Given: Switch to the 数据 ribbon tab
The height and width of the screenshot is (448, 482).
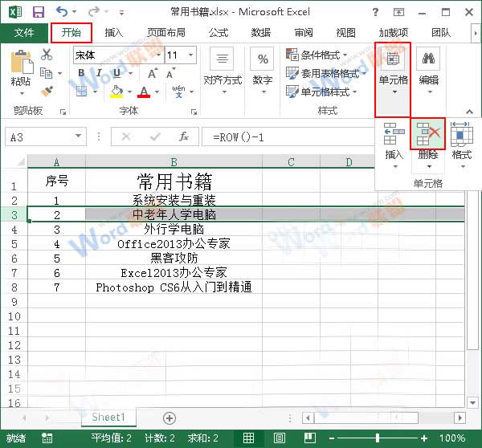Looking at the screenshot, I should coord(261,33).
